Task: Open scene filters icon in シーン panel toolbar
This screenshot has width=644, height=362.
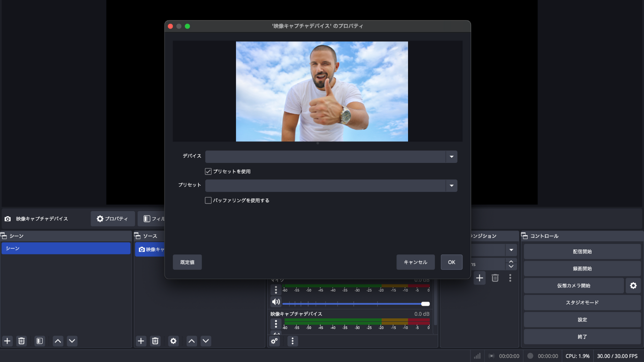Action: pos(40,341)
